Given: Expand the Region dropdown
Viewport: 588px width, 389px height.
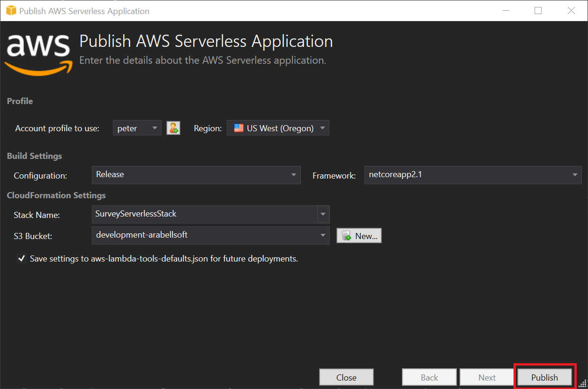Looking at the screenshot, I should tap(322, 128).
